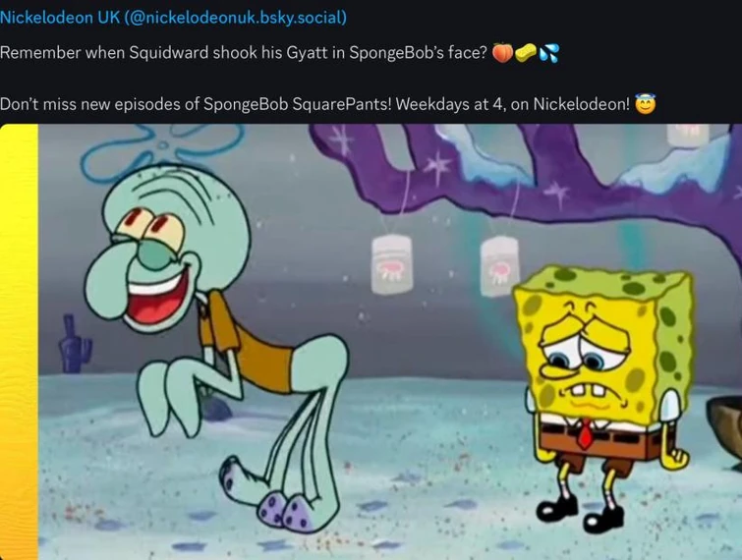Click the sponge emoji after the peach

coord(525,53)
